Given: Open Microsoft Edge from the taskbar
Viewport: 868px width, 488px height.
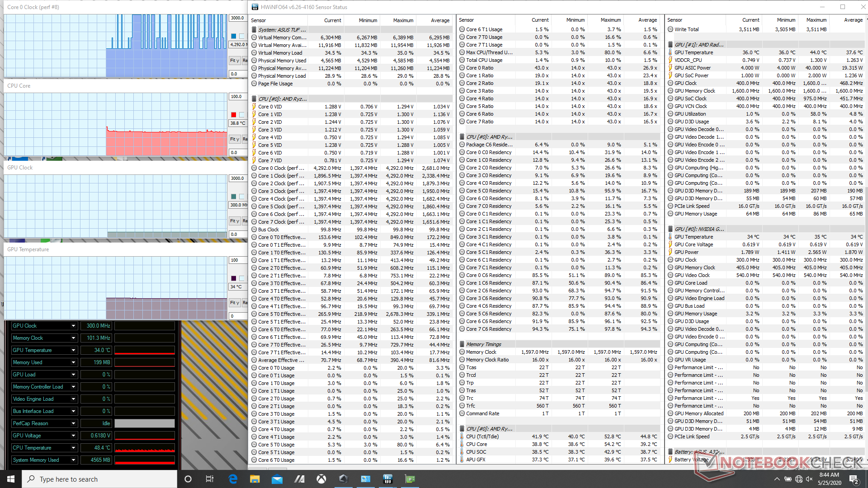Looking at the screenshot, I should point(233,479).
